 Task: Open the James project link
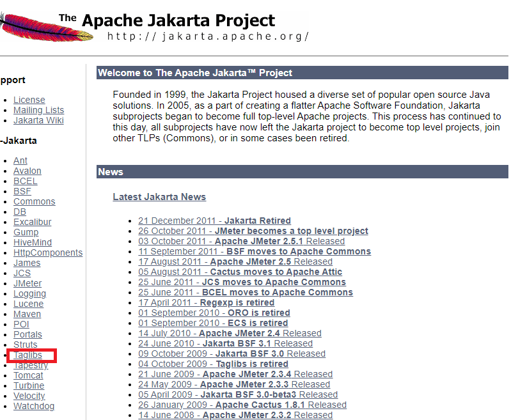[27, 263]
